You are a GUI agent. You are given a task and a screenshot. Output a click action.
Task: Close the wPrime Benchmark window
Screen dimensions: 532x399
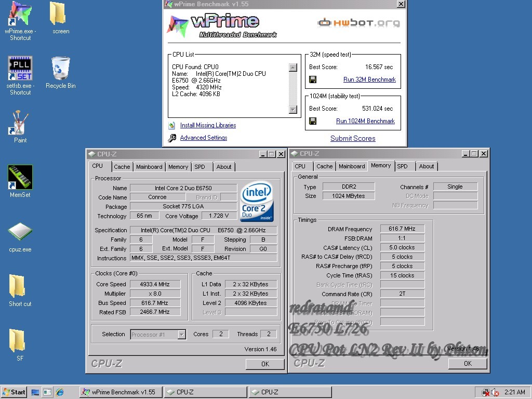[x=401, y=4]
